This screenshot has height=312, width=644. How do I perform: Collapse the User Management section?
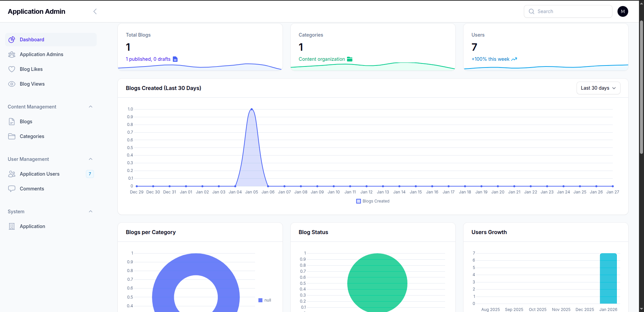[x=90, y=159]
